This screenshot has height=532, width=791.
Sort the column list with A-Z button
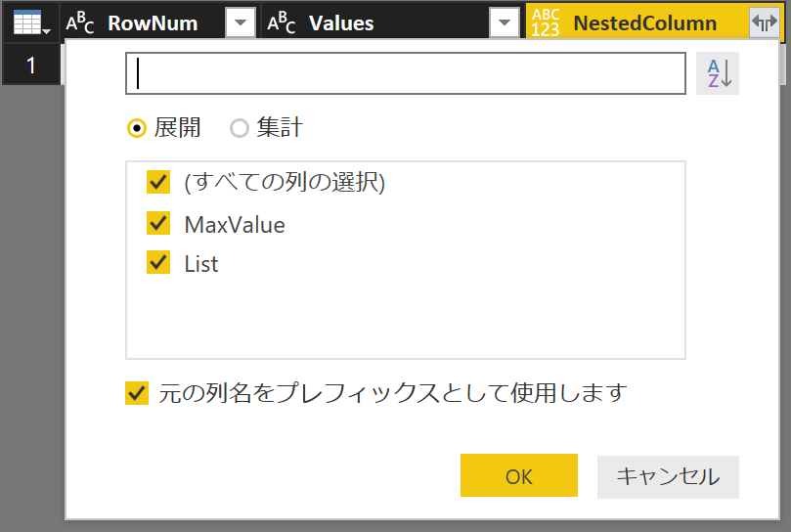point(718,73)
